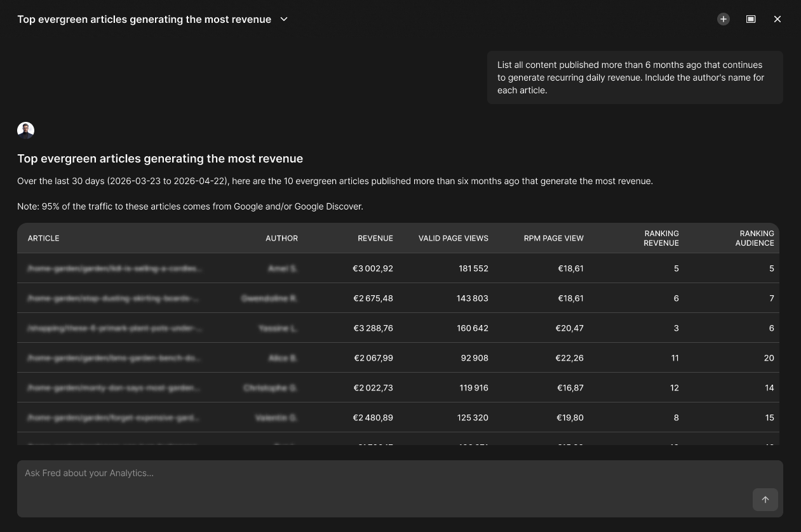
Task: Send message with the arrow button
Action: pyautogui.click(x=765, y=500)
